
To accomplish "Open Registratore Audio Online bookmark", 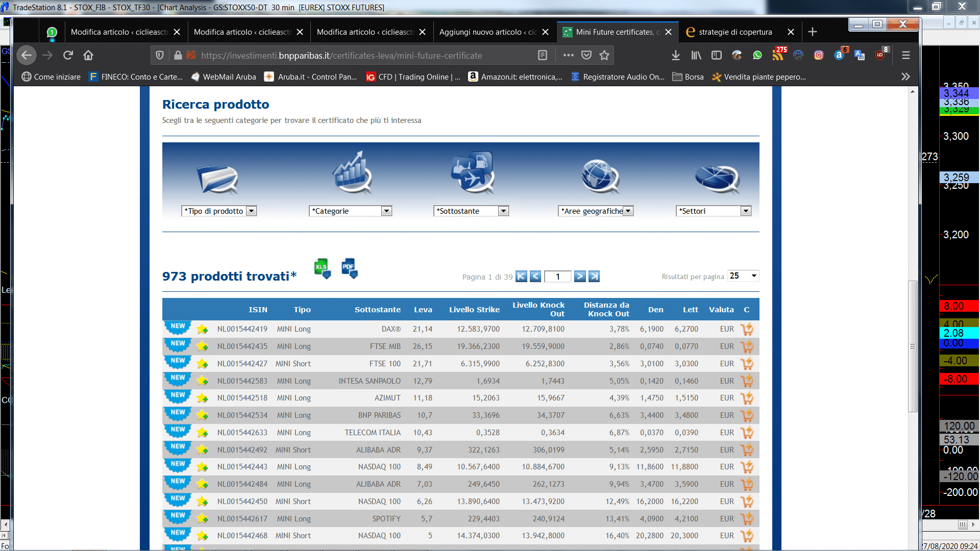I will pos(618,77).
